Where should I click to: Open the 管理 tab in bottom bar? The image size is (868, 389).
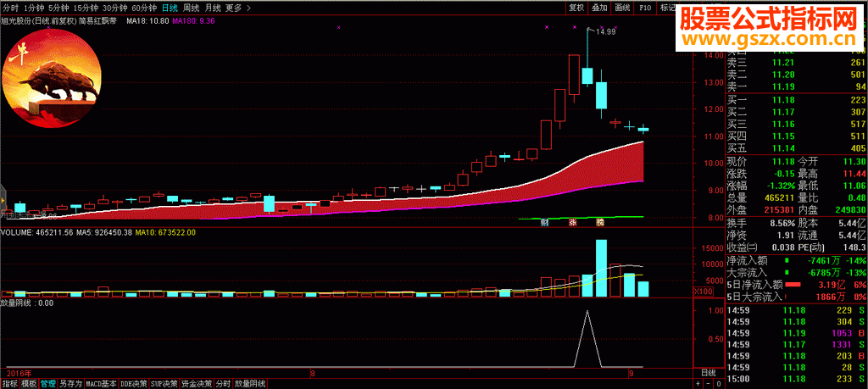click(48, 383)
